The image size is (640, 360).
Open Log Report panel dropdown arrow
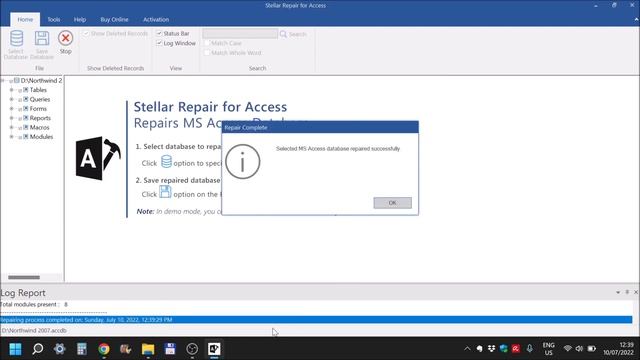coord(618,292)
